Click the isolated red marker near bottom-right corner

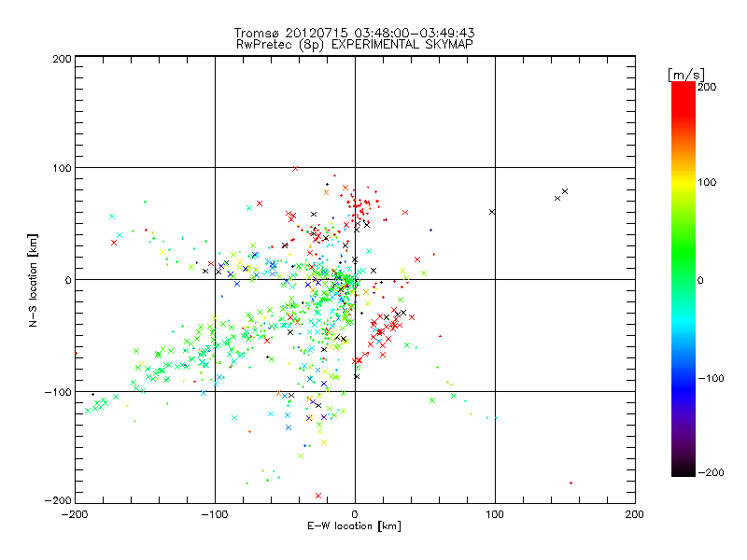click(x=571, y=483)
